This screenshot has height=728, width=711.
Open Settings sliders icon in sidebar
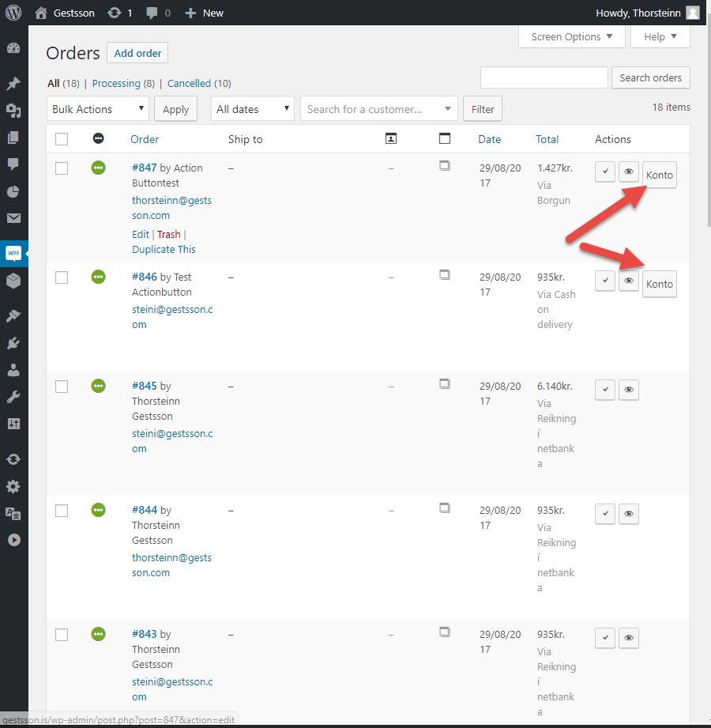[13, 424]
